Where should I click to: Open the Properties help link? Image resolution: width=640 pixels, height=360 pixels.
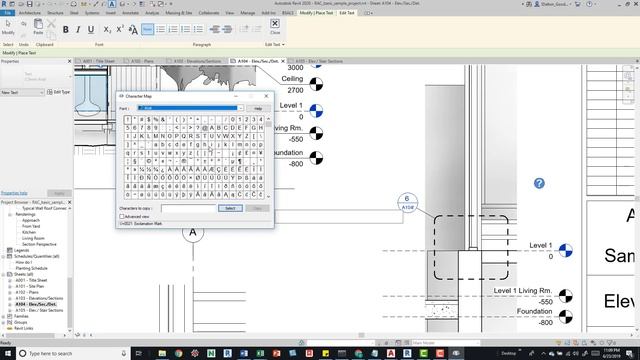[x=14, y=193]
